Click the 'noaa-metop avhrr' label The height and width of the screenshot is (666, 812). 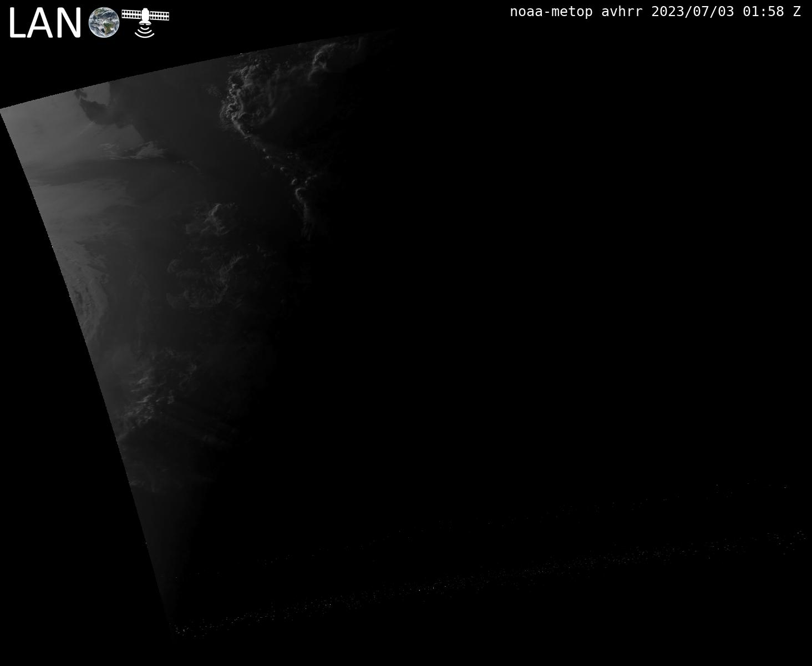[576, 12]
